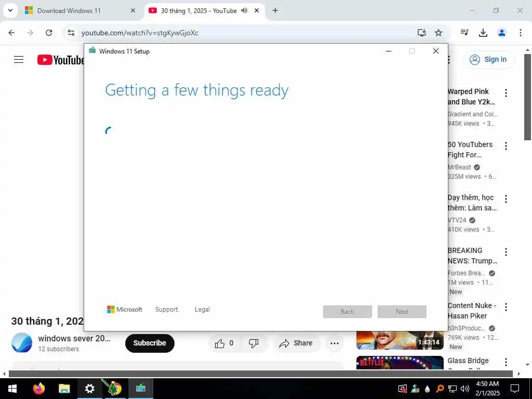Open options for Content Nuke video
The width and height of the screenshot is (532, 399).
[x=506, y=307]
